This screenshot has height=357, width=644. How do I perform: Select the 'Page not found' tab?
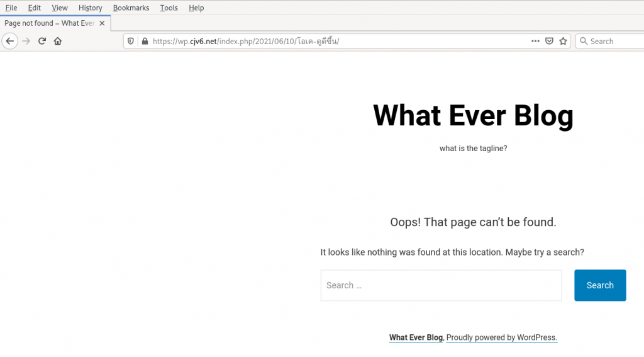point(49,23)
